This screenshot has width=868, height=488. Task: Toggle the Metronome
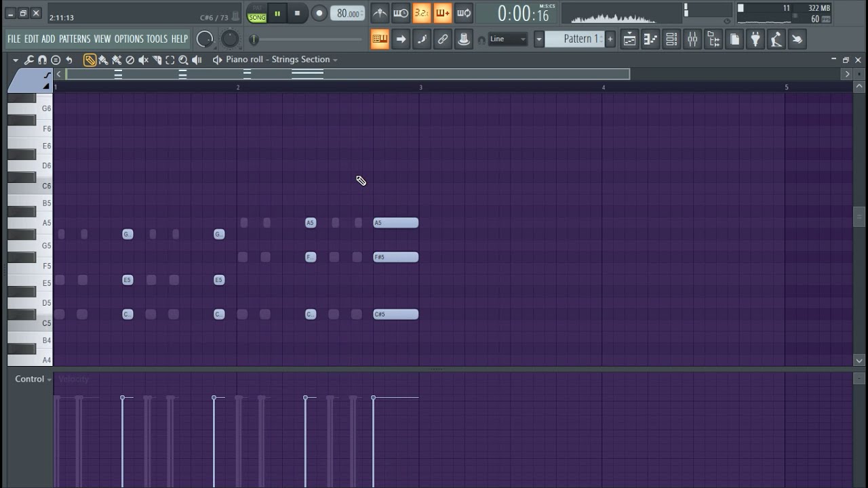[x=380, y=13]
